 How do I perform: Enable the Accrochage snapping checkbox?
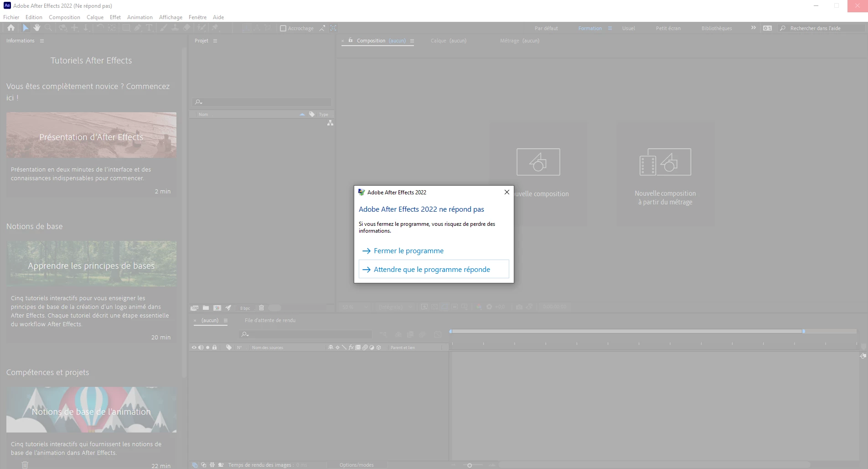[x=283, y=28]
